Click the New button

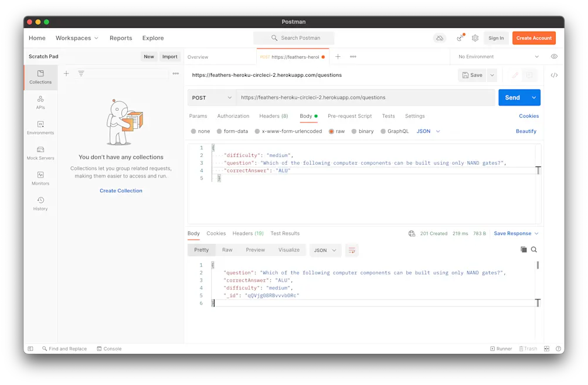click(x=148, y=57)
